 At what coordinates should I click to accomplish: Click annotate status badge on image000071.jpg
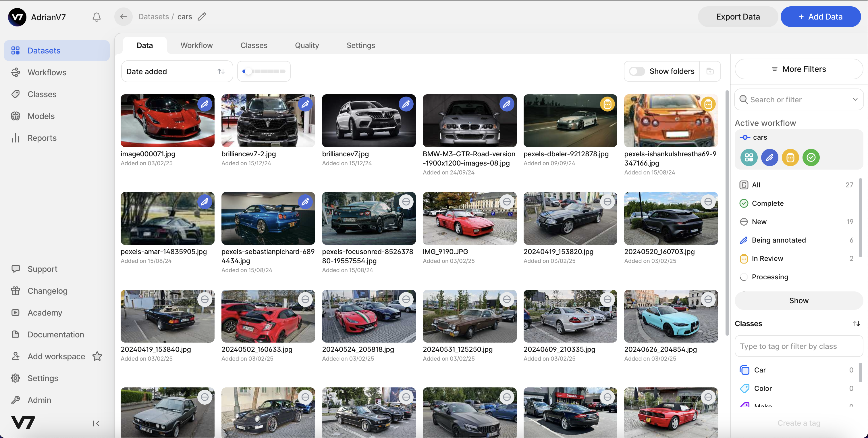tap(205, 104)
